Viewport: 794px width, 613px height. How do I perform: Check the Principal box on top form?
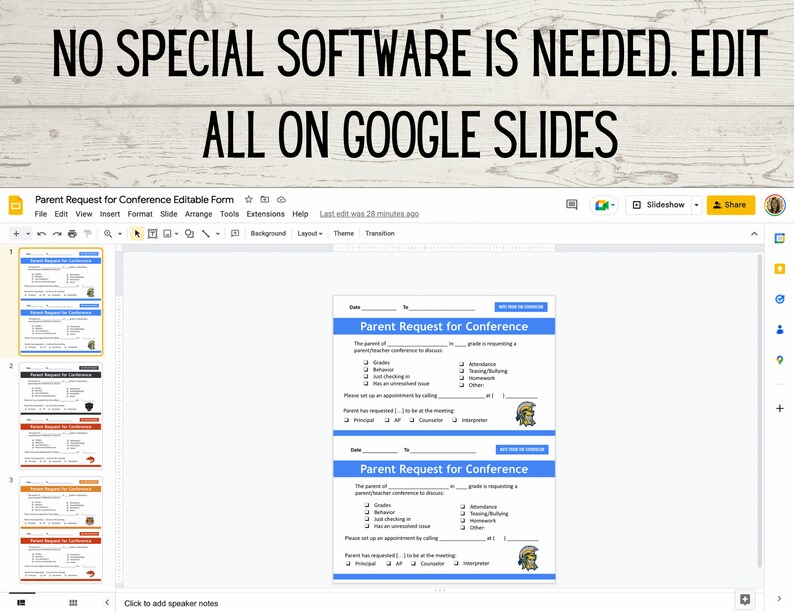347,420
